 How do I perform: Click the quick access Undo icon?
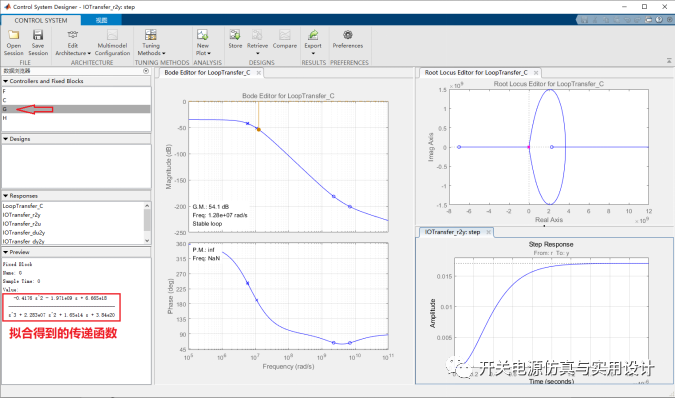627,20
